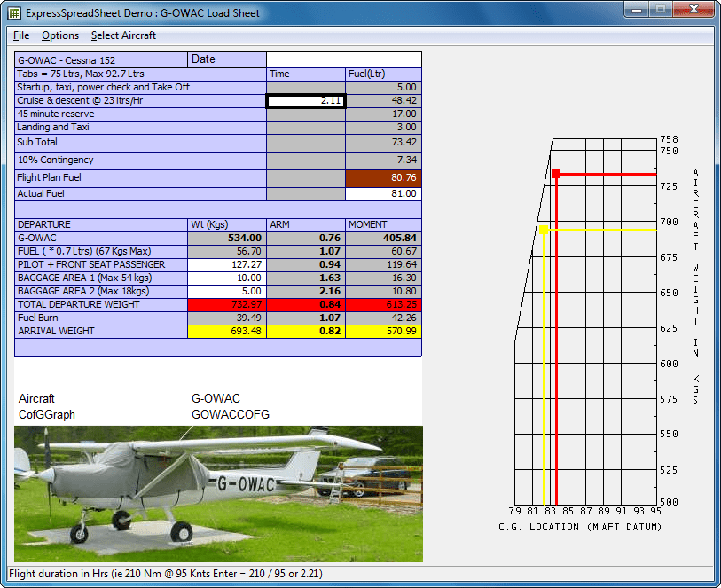Click the G-OWAC aircraft photo
This screenshot has width=721, height=588.
(218, 494)
